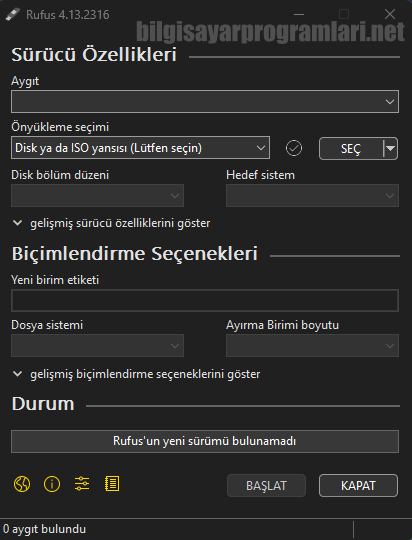This screenshot has height=540, width=412.
Task: Expand gelişmiş sürücü özelliklerini göster
Action: [111, 223]
